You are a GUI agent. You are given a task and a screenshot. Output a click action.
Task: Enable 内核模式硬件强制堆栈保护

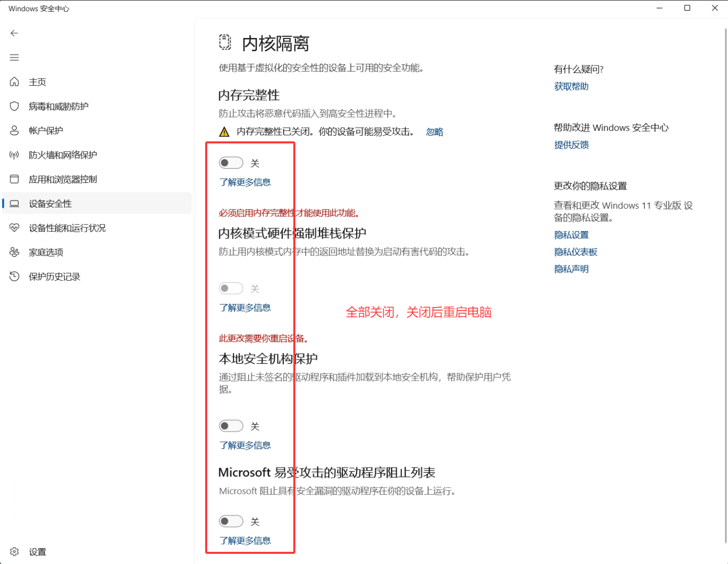[x=231, y=288]
